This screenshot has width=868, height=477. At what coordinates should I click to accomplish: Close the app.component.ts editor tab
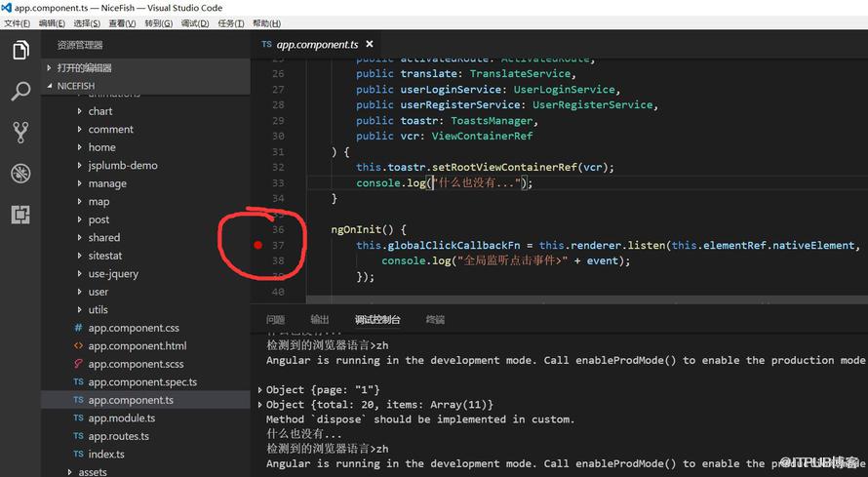370,44
